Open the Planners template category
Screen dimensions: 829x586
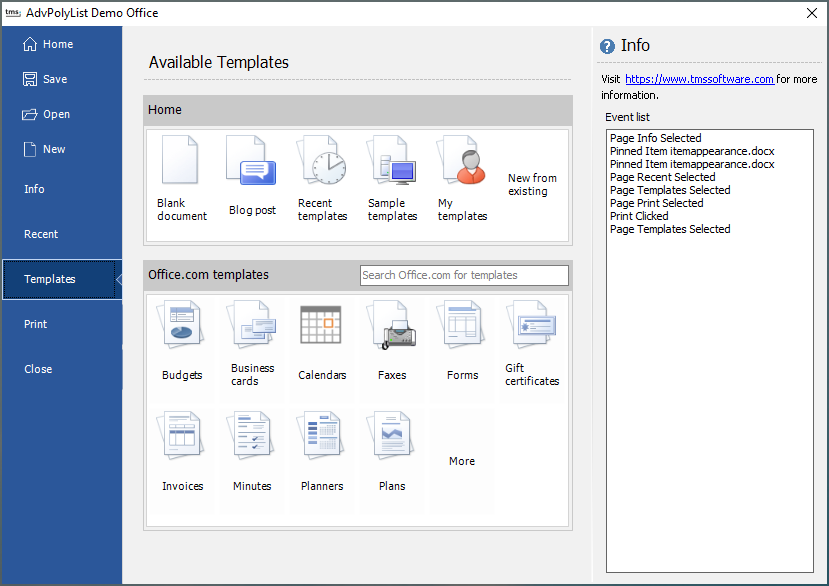322,438
